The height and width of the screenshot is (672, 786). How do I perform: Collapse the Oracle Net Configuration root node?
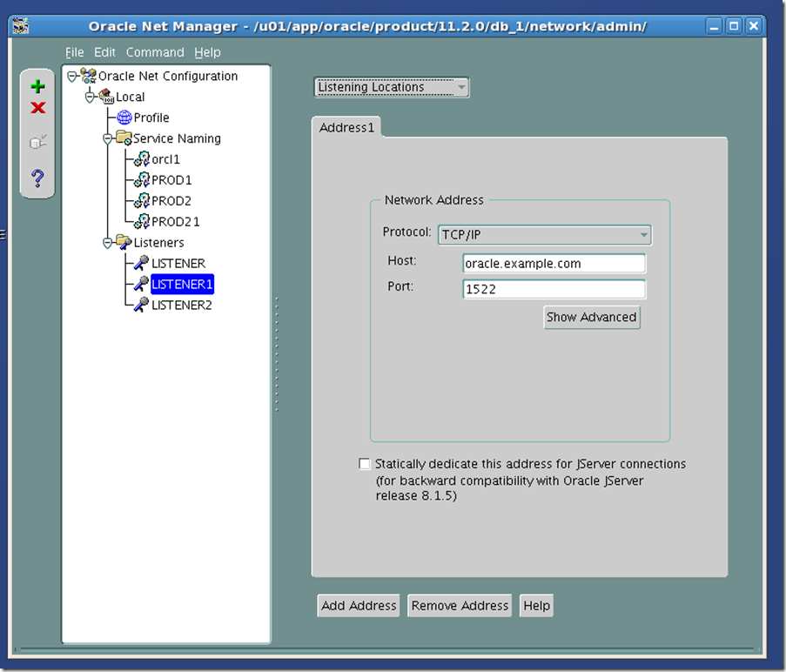71,77
